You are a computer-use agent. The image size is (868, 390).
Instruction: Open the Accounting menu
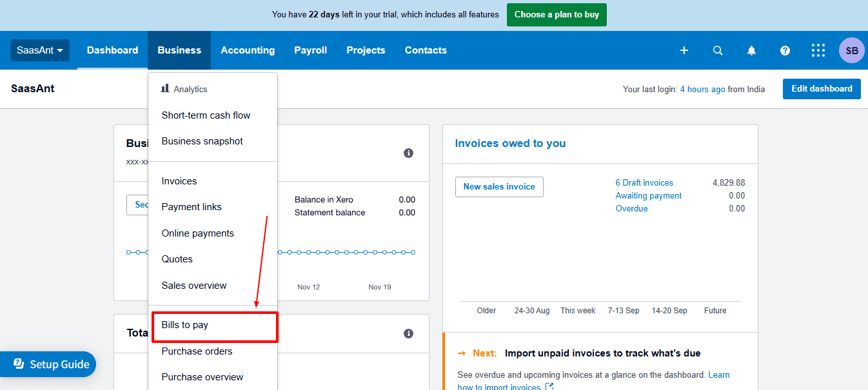(x=248, y=50)
